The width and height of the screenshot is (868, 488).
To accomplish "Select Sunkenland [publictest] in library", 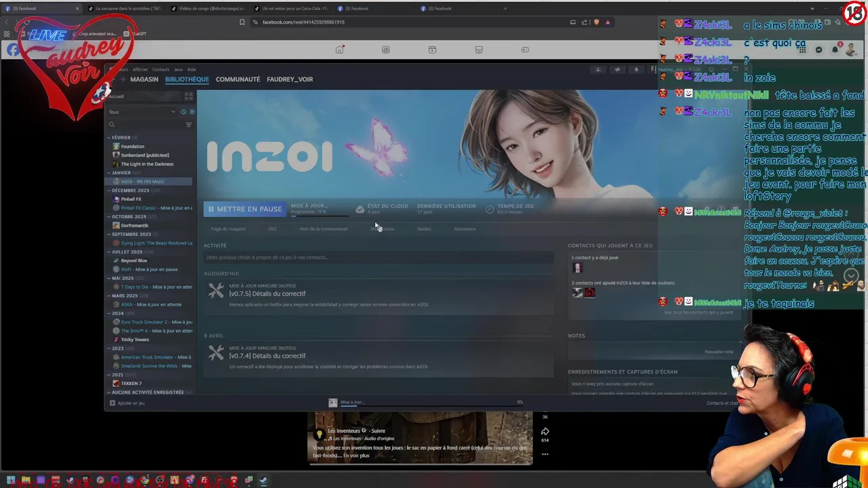I will point(144,155).
